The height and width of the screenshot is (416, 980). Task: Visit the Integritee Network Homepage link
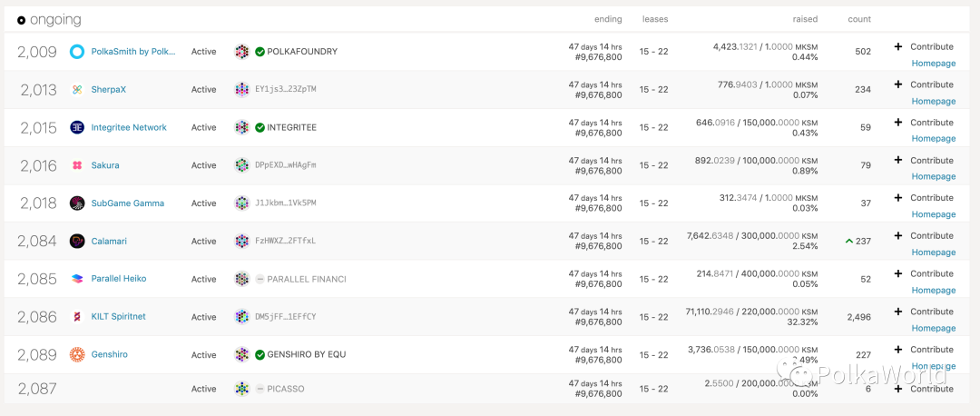tap(934, 139)
